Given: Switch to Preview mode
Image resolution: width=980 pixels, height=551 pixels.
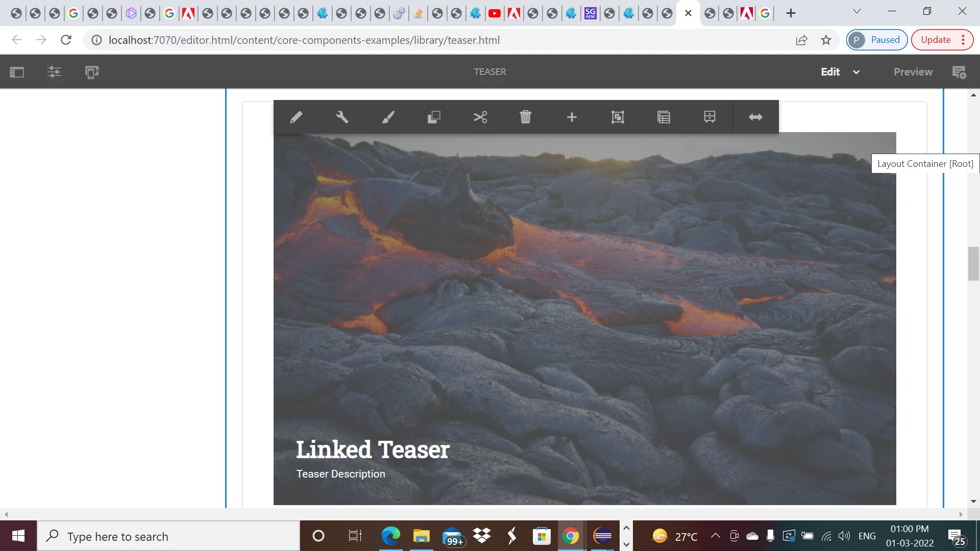Looking at the screenshot, I should (x=913, y=72).
